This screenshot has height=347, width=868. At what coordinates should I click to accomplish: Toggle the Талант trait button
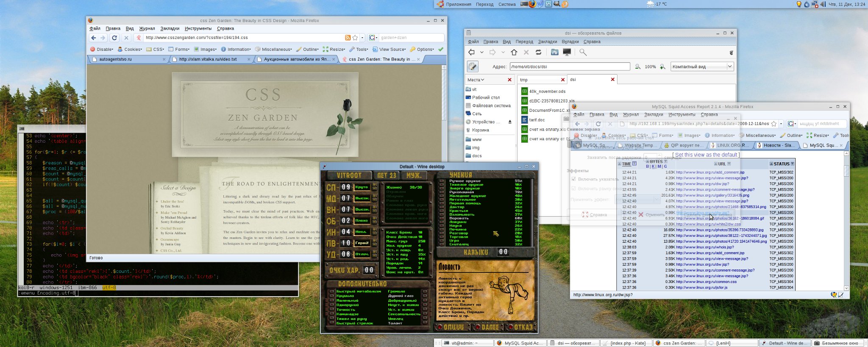pyautogui.click(x=425, y=323)
